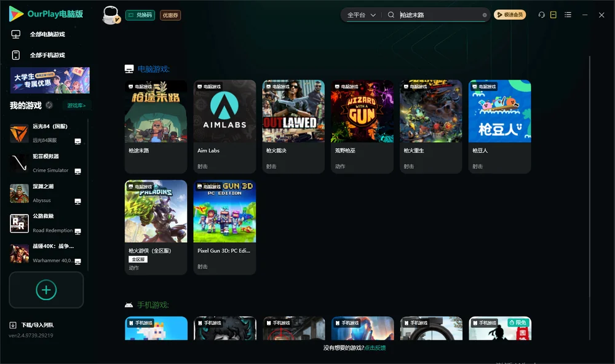Open the Pixel Gun 3D PC Edition card
The width and height of the screenshot is (615, 364).
[x=224, y=227]
